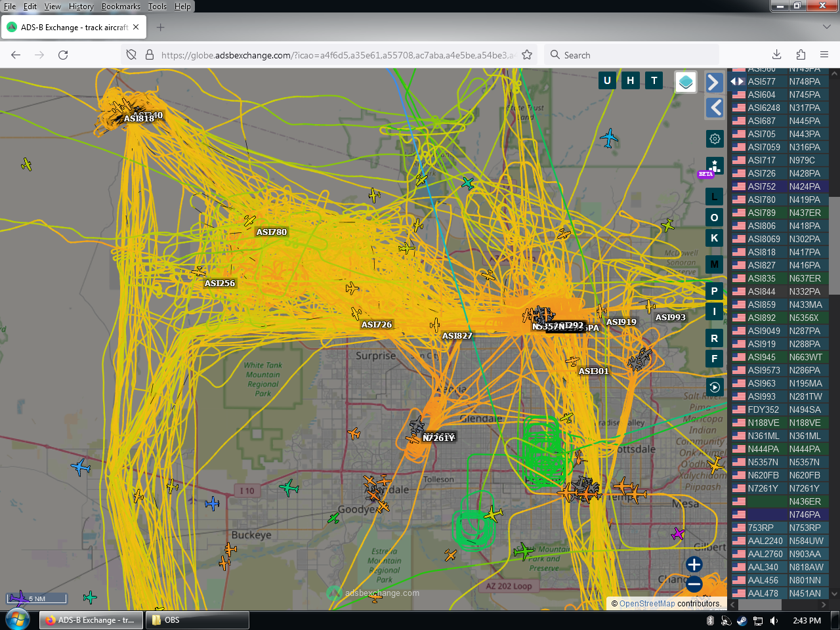Click the site security padlock icon

click(149, 55)
